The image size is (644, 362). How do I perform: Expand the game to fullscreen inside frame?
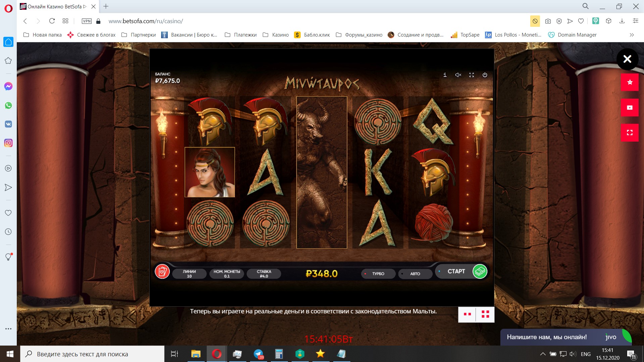point(472,75)
